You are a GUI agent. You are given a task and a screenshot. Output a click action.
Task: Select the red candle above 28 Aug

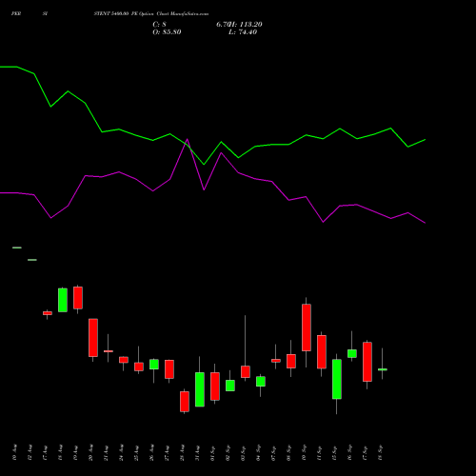tap(185, 402)
